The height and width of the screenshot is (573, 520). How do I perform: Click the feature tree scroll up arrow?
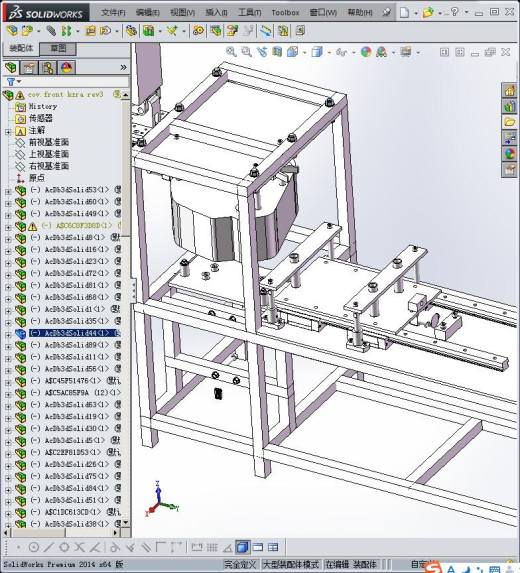coord(126,95)
